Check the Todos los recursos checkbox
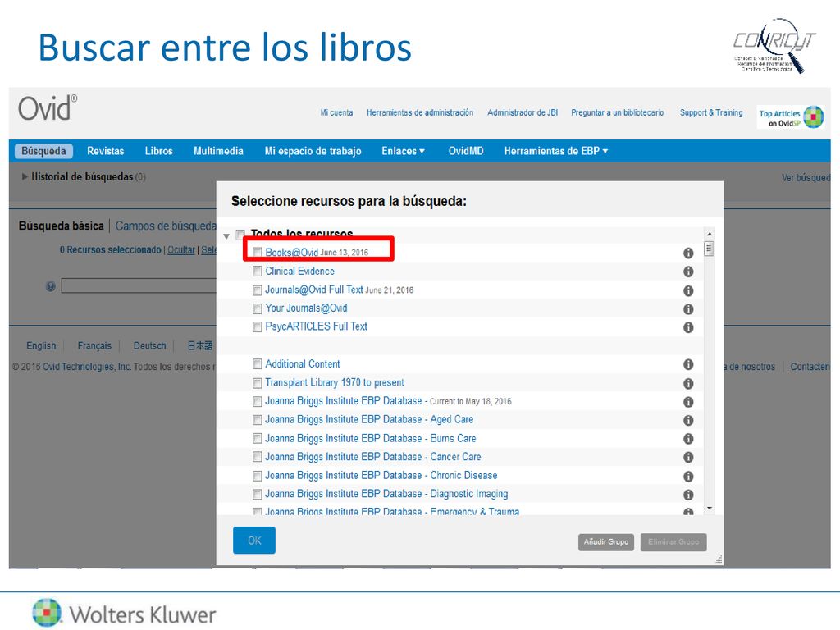Screen dimensions: 840x630 (240, 234)
